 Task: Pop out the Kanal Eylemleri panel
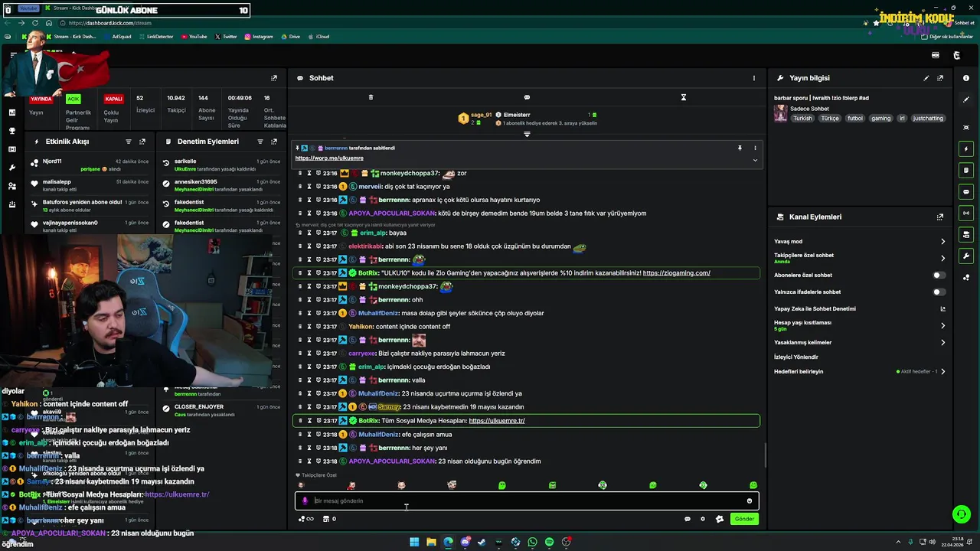pyautogui.click(x=940, y=217)
